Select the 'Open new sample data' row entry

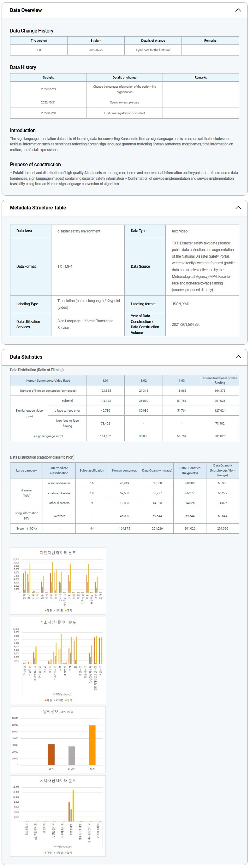pyautogui.click(x=124, y=103)
